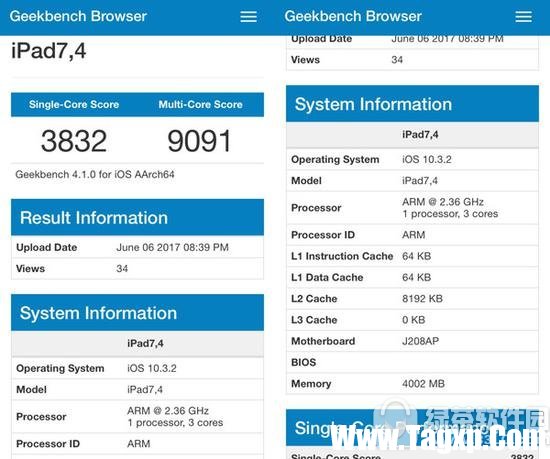The width and height of the screenshot is (550, 459).
Task: Select Operating System label in right screenshot
Action: coord(335,160)
